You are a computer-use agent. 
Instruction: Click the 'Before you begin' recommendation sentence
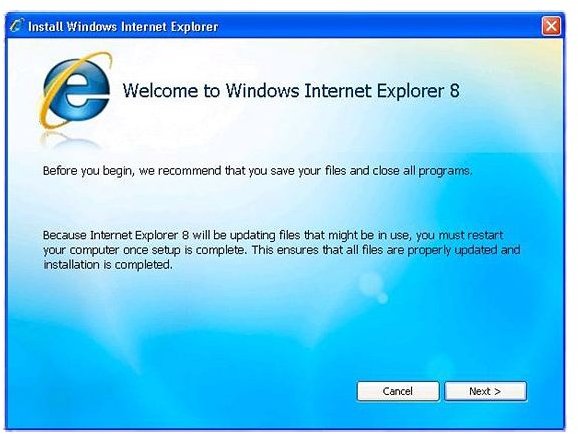(257, 171)
